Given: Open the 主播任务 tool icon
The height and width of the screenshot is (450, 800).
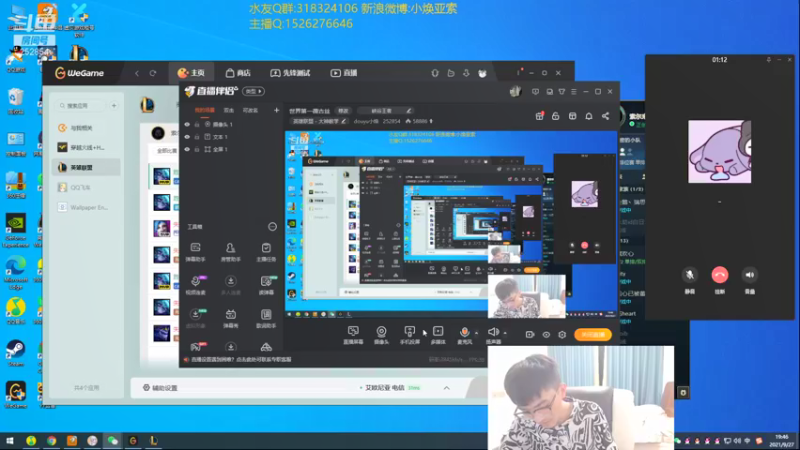Looking at the screenshot, I should [x=266, y=252].
